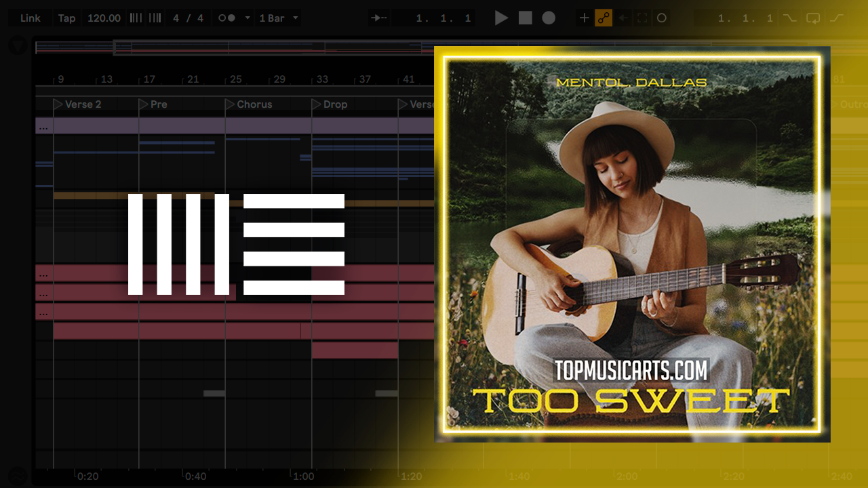Click the Link button
The width and height of the screenshot is (868, 488).
coord(30,18)
